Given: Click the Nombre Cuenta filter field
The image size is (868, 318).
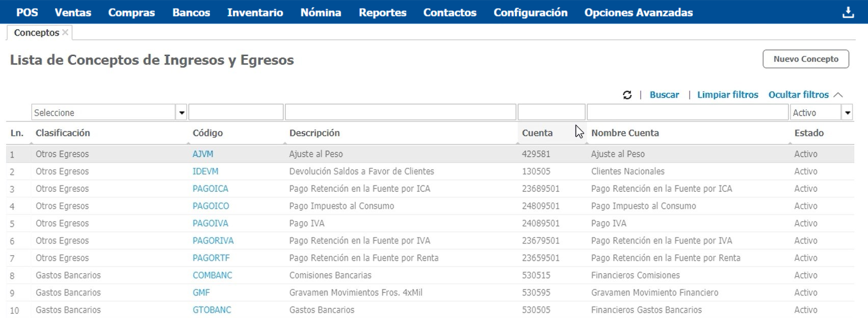Looking at the screenshot, I should tap(687, 112).
